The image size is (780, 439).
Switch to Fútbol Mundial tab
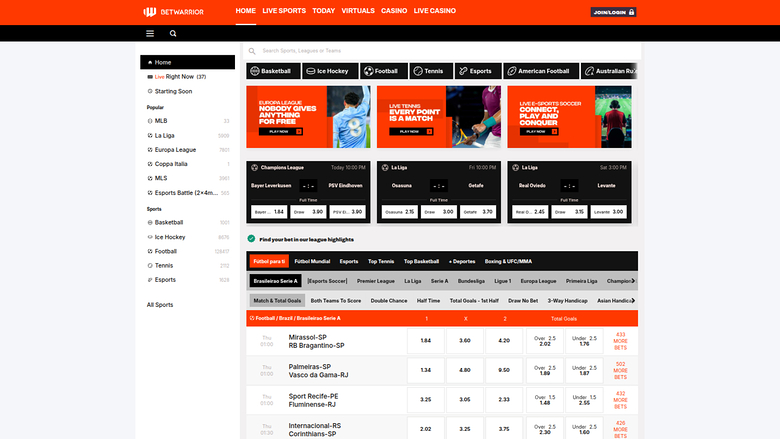point(312,261)
